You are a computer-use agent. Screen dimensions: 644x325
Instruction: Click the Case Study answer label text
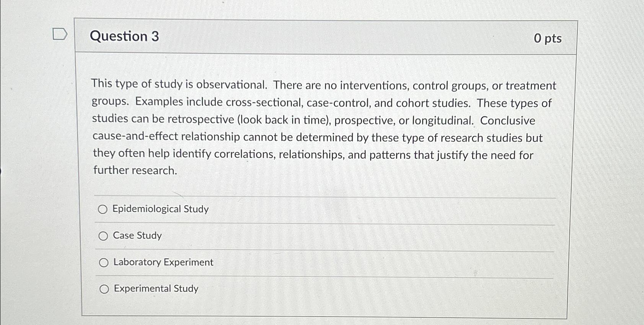click(x=137, y=236)
